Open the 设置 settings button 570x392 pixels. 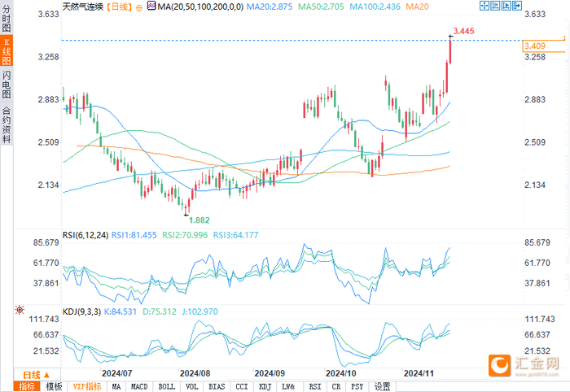[383, 387]
